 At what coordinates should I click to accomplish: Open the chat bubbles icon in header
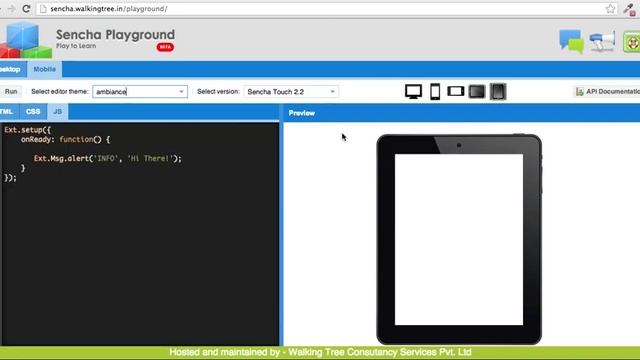pos(571,42)
